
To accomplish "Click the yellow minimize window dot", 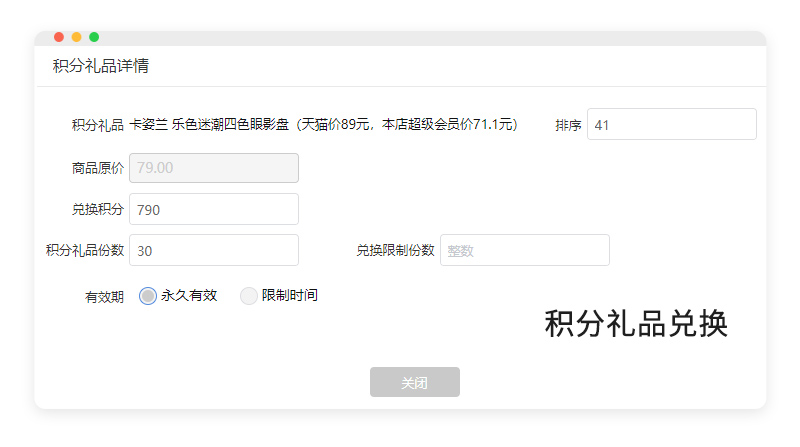I will pyautogui.click(x=76, y=37).
